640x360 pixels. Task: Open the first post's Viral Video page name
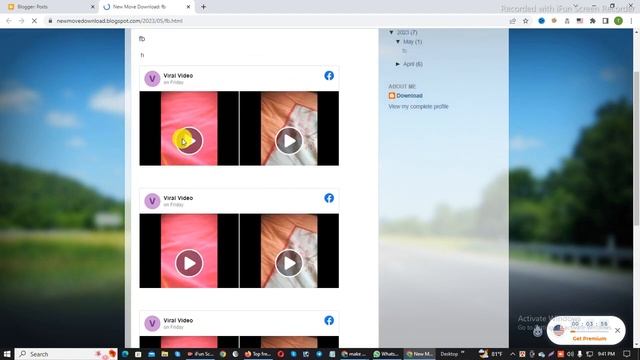(178, 76)
